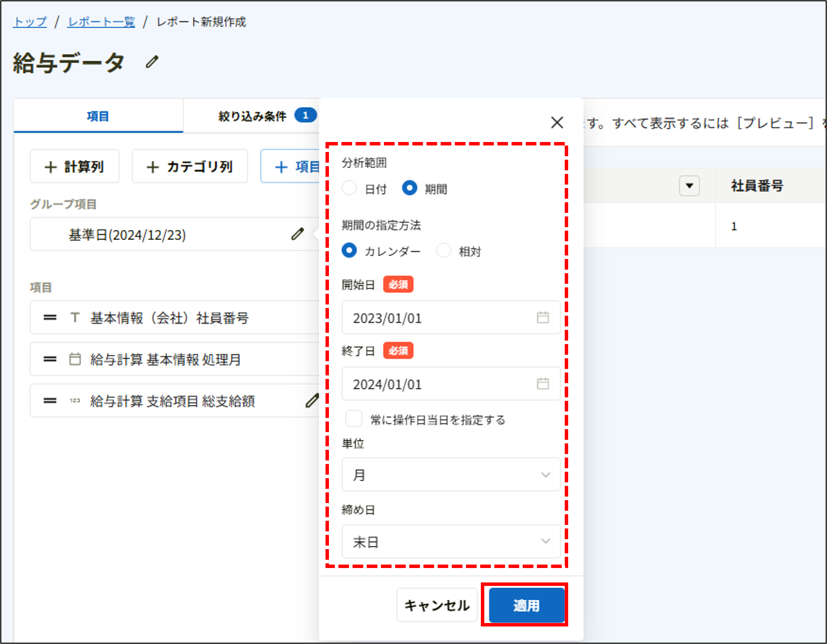The width and height of the screenshot is (827, 644).
Task: Open the 単位 dropdown showing 月
Action: pyautogui.click(x=451, y=474)
